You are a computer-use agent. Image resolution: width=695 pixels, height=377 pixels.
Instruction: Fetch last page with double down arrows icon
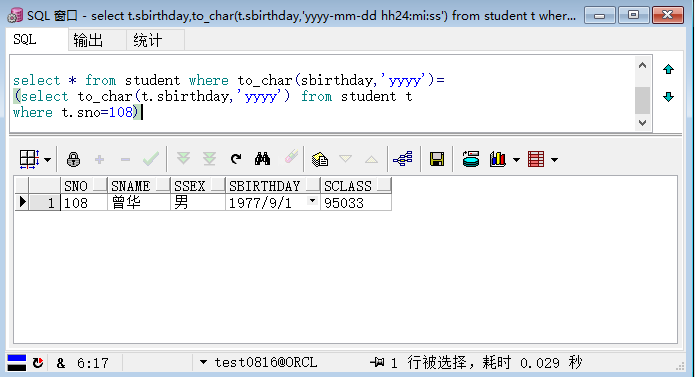(209, 159)
